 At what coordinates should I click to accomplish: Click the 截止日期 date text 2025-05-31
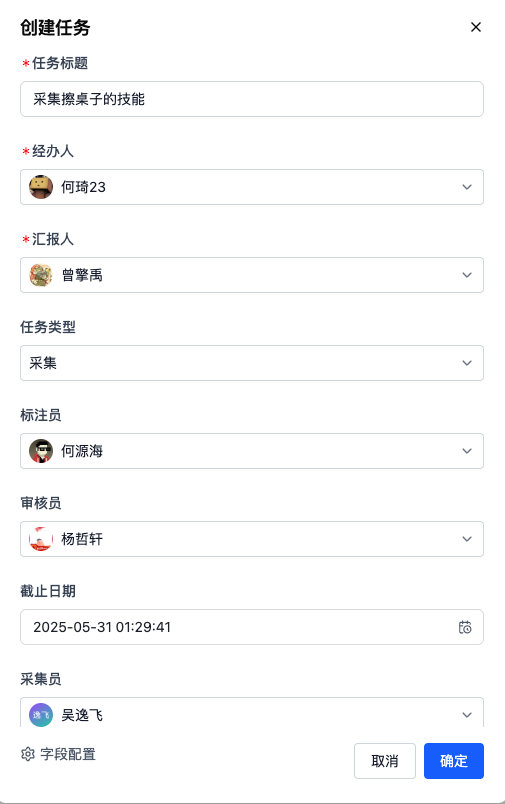click(x=72, y=627)
